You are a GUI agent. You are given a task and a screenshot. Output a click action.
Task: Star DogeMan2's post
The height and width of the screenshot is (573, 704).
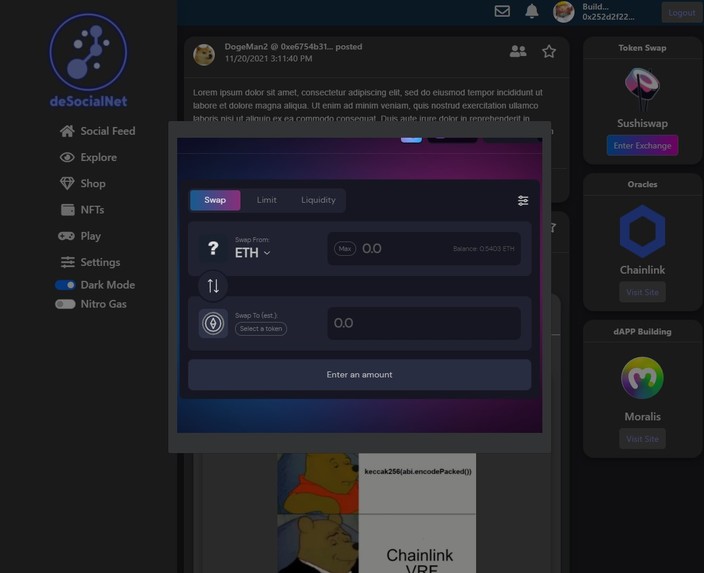[x=549, y=51]
